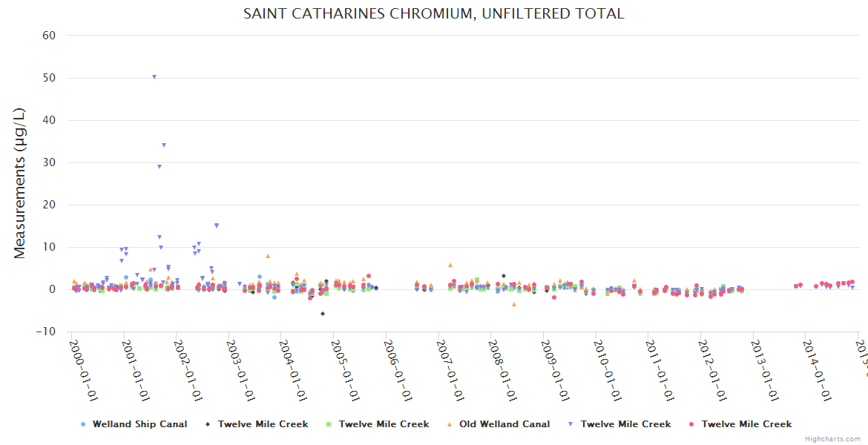Click the 60 label on the y-axis
This screenshot has height=445, width=868.
click(x=48, y=35)
